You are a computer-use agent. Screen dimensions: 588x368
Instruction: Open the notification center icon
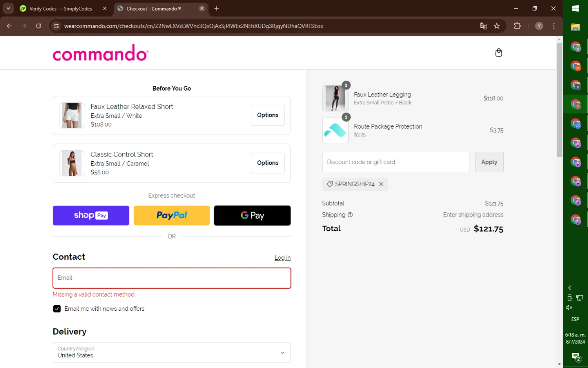click(576, 357)
